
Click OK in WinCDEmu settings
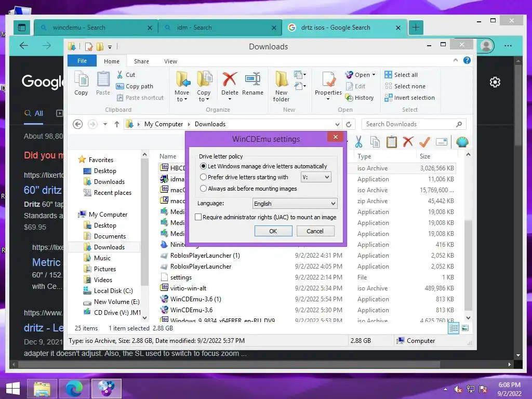tap(273, 231)
